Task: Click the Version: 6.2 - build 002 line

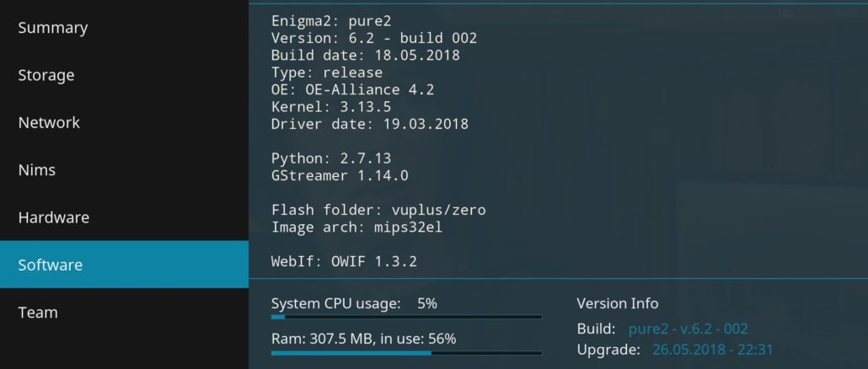Action: pos(373,38)
